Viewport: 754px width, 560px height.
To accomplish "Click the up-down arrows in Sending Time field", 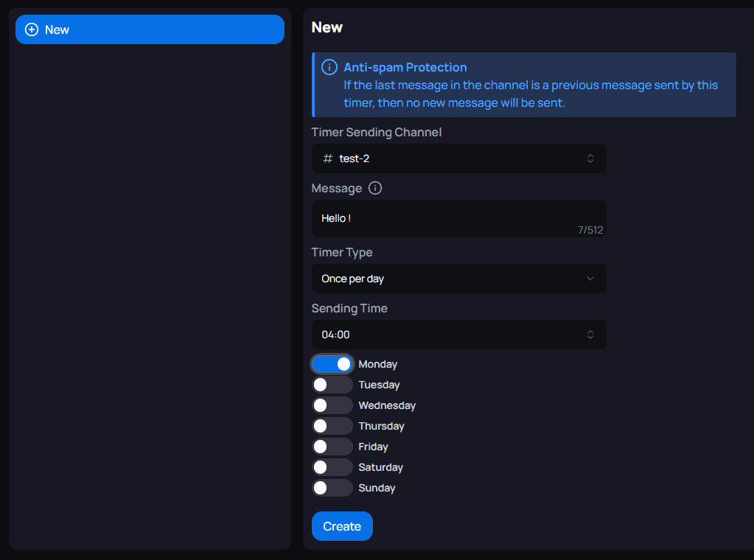I will (590, 335).
